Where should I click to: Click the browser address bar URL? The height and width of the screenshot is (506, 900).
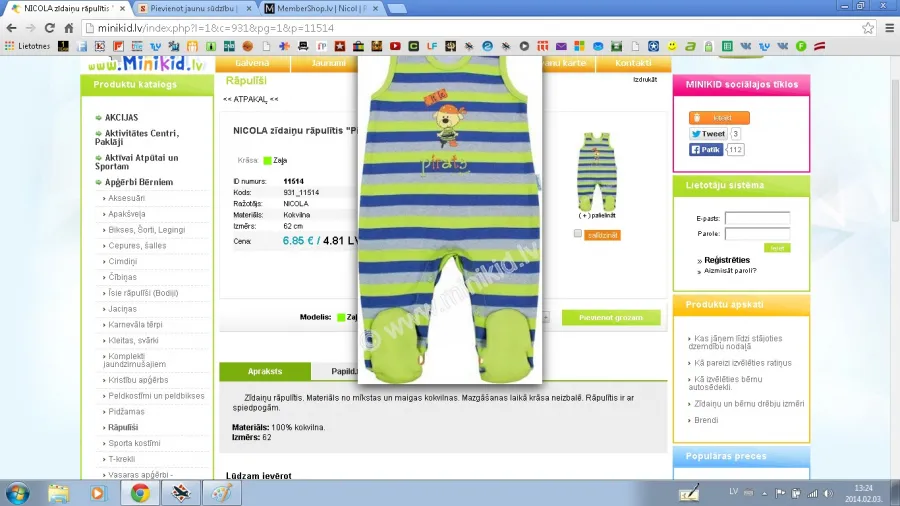click(216, 28)
